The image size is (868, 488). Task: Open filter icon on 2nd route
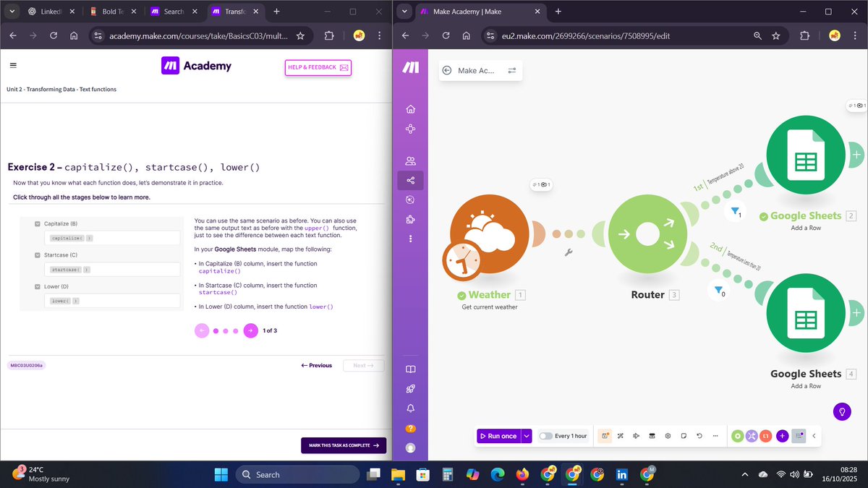click(718, 291)
